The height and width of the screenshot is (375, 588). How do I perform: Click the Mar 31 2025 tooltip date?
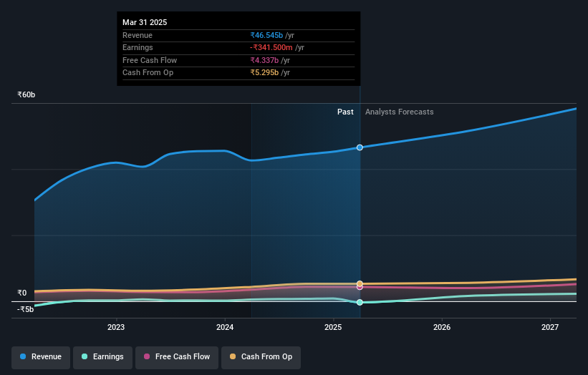[x=145, y=22]
